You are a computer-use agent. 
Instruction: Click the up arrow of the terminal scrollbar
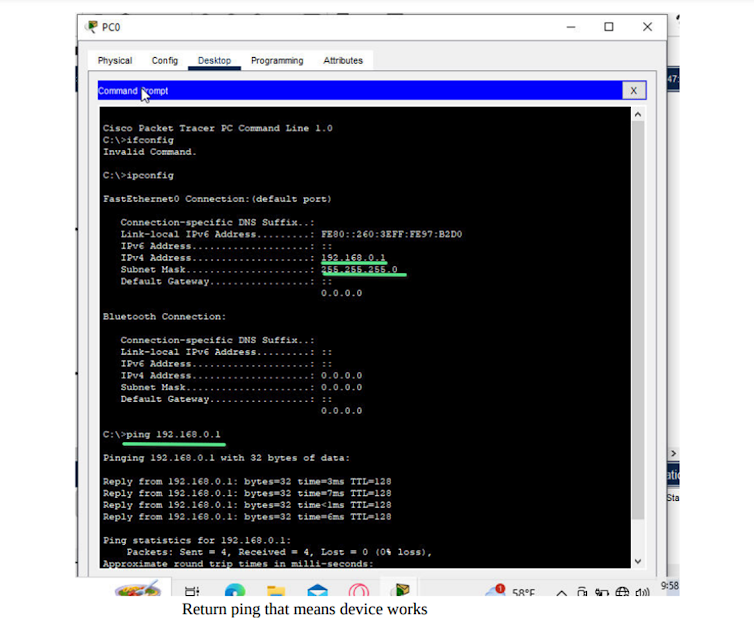[638, 114]
